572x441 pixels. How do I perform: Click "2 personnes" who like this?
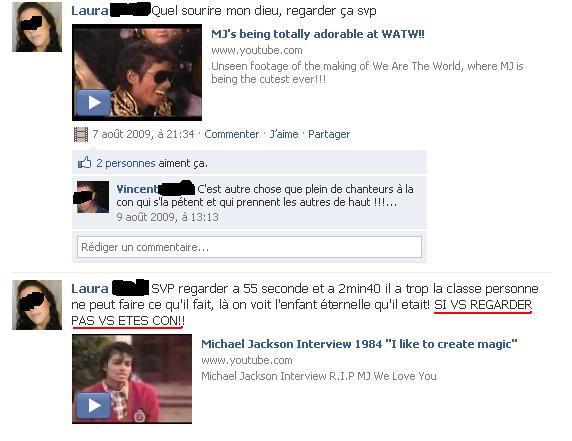[126, 163]
